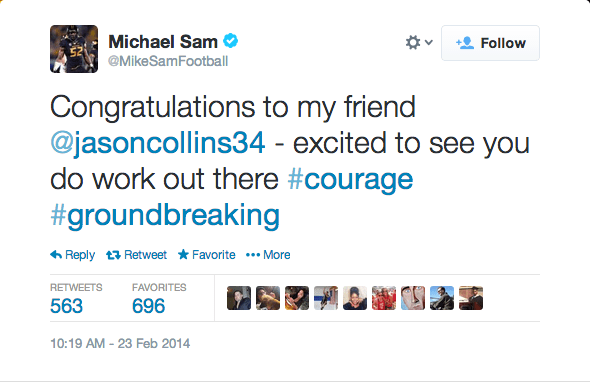This screenshot has height=382, width=590.
Task: Open the last avatar in the row
Action: (x=471, y=298)
